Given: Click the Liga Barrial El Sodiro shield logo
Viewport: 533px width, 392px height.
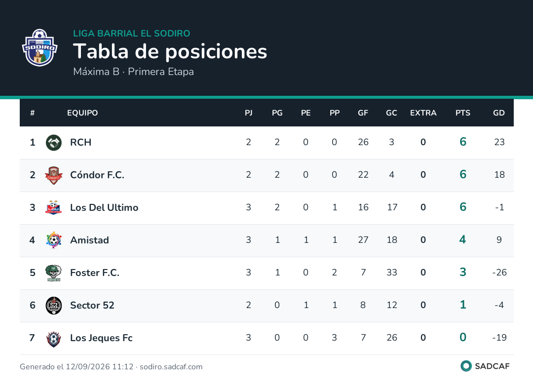Looking at the screenshot, I should click(40, 47).
